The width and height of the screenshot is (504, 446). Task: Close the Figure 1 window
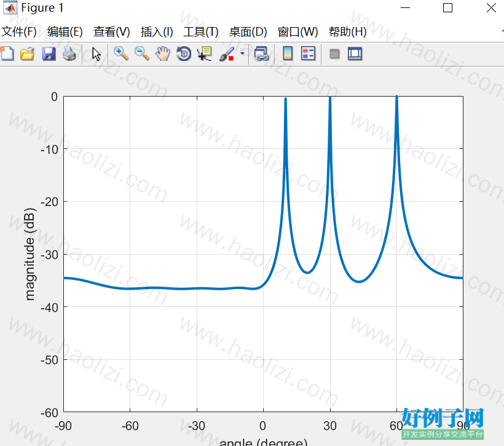tap(491, 8)
